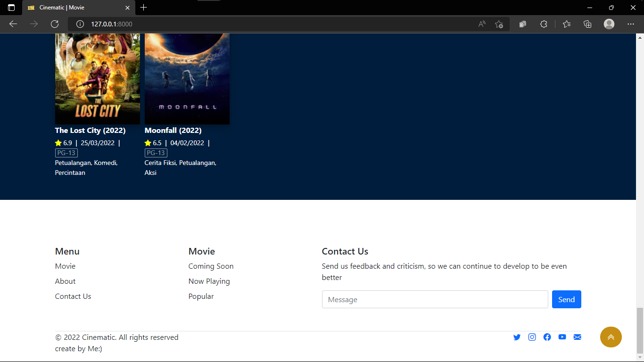Open the read aloud icon in address bar
The image size is (644, 362).
(482, 24)
